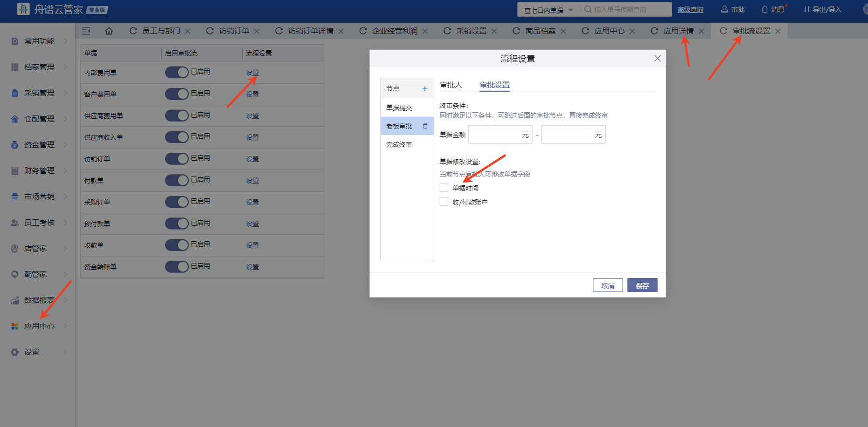Image resolution: width=868 pixels, height=427 pixels.
Task: Check the 单据时间 checkbox
Action: pos(444,187)
